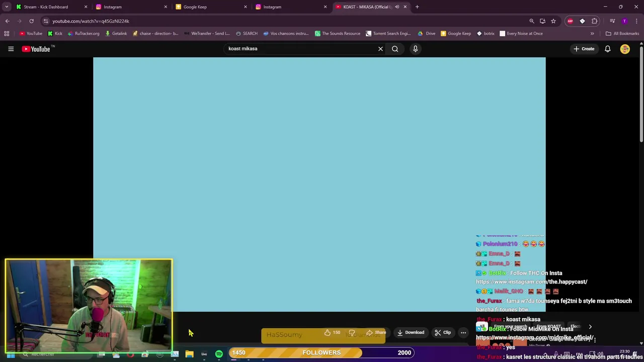
Task: Open the Getalink bookmark
Action: tap(116, 34)
